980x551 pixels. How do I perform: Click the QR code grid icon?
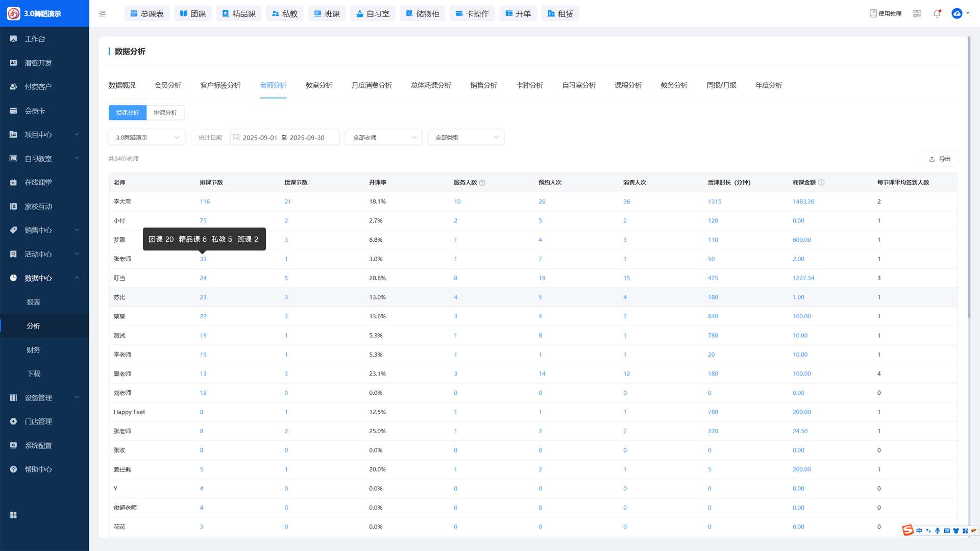pos(917,14)
